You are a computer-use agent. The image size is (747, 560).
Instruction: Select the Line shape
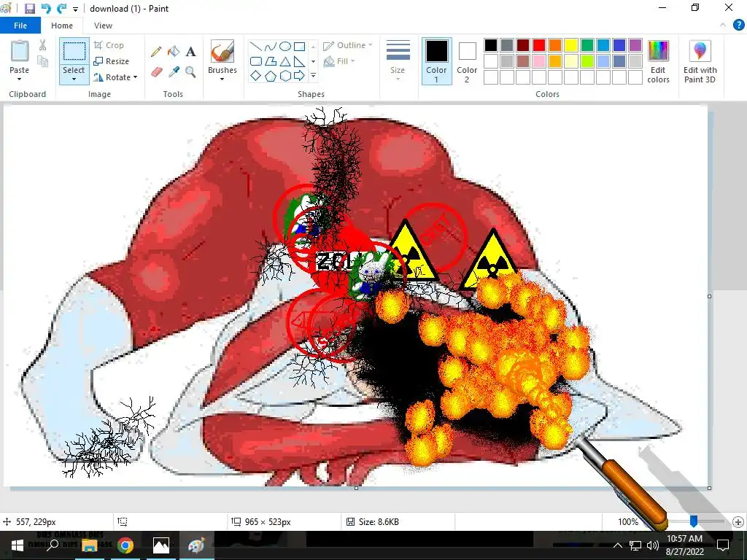(x=256, y=46)
